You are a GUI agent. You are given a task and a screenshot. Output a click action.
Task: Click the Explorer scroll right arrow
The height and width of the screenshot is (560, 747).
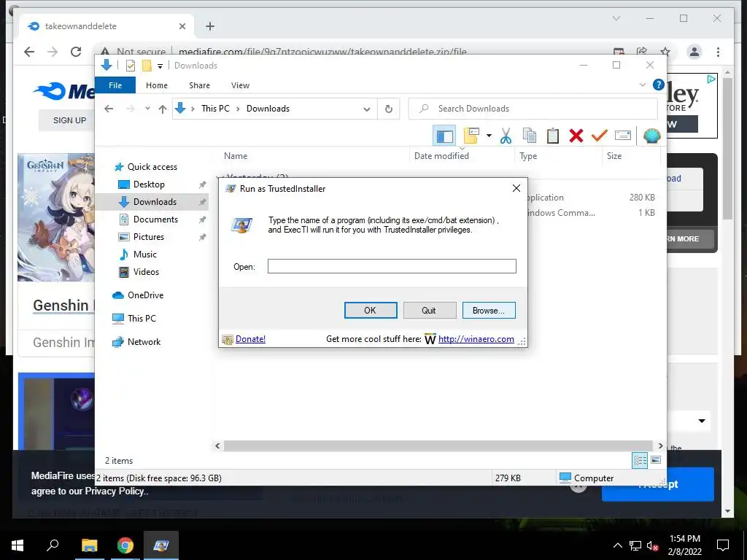tap(660, 446)
